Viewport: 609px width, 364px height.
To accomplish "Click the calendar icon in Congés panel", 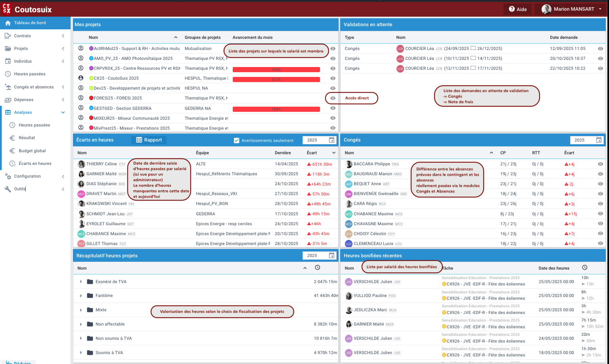I will click(x=599, y=140).
